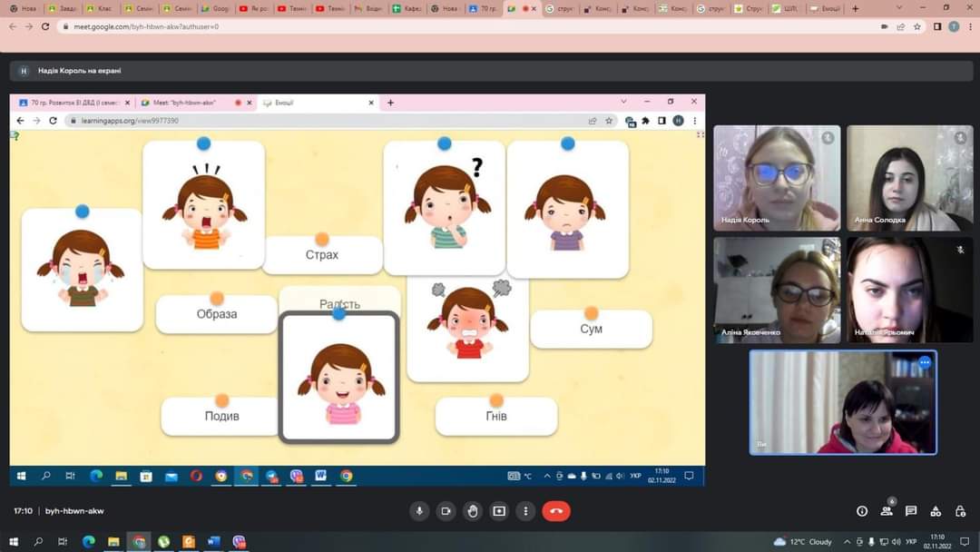Toggle the microphone on or off
Image resolution: width=980 pixels, height=552 pixels.
point(419,511)
